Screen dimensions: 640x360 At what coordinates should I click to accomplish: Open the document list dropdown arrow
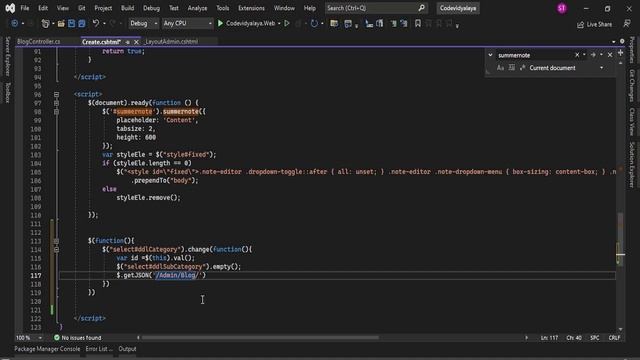(x=613, y=42)
